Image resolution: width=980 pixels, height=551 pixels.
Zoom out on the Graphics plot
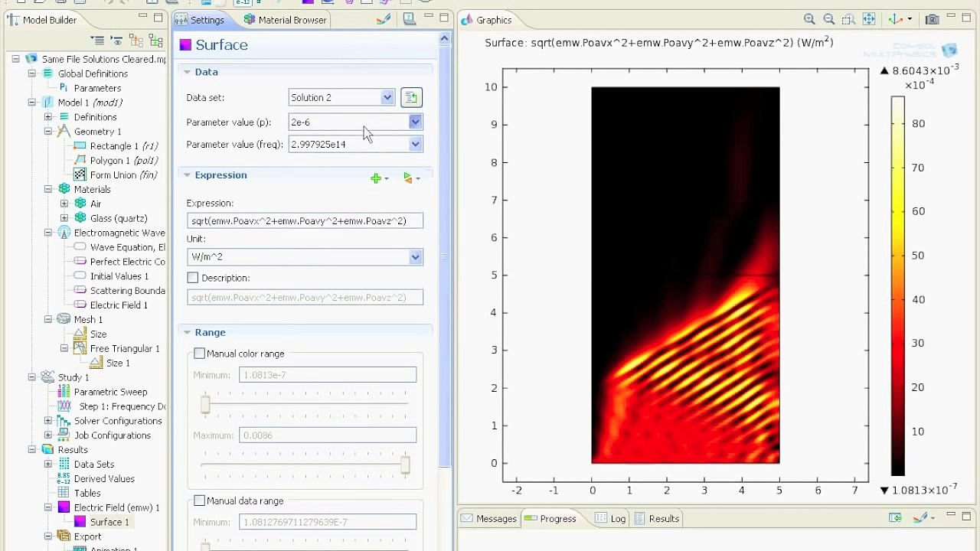829,20
